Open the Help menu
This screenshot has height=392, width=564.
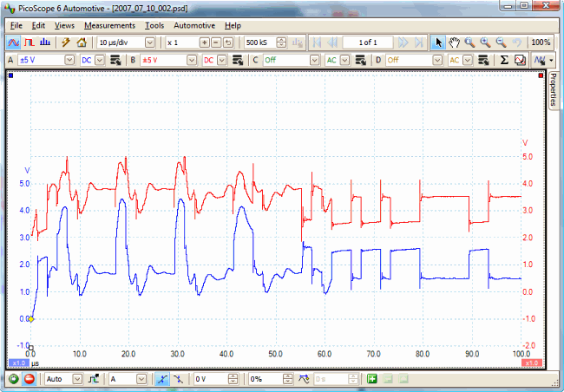[x=233, y=25]
